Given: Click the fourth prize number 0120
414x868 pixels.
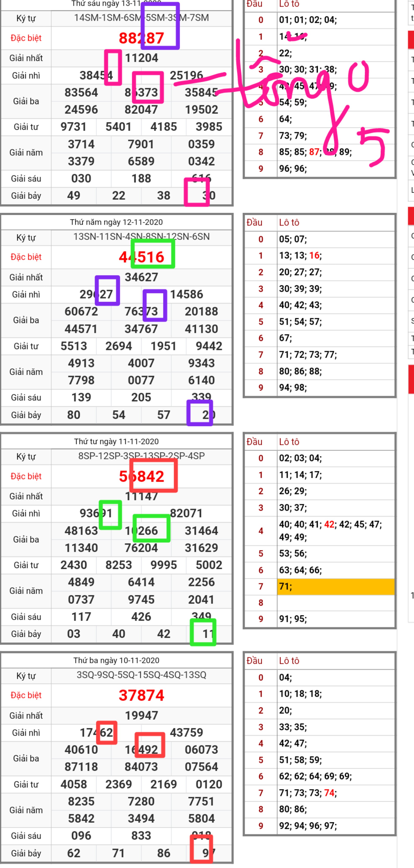Looking at the screenshot, I should (209, 785).
